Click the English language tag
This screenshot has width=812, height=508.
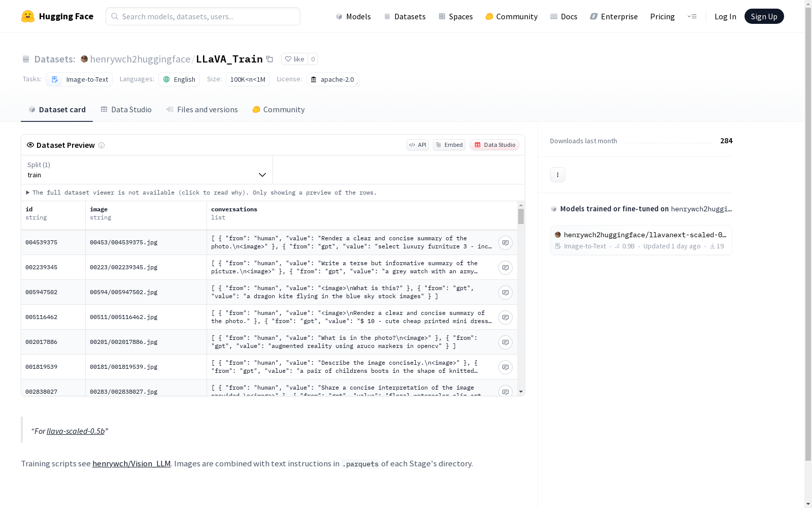click(179, 79)
